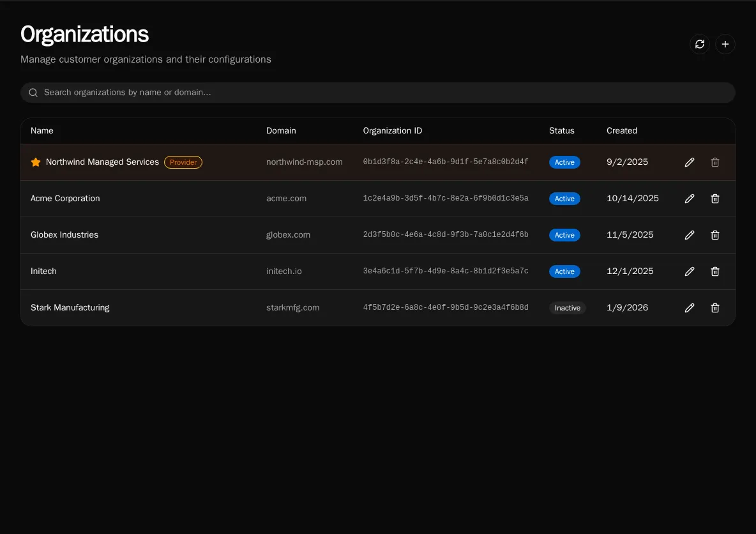Click the created date 11/5/2025

tap(630, 235)
